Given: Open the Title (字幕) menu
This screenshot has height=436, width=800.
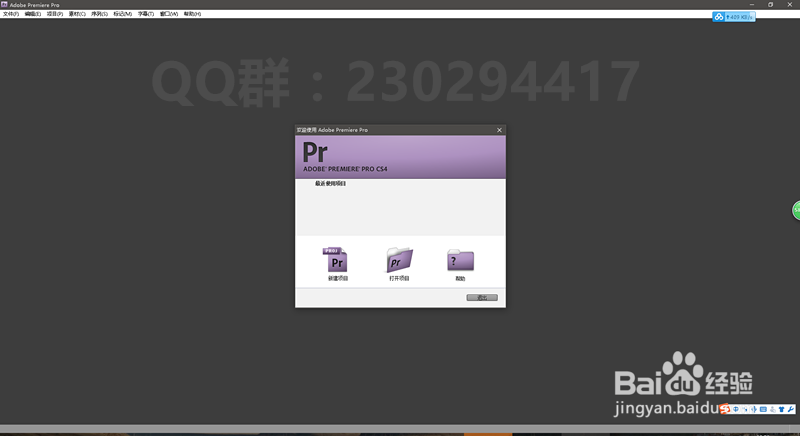Looking at the screenshot, I should (145, 14).
